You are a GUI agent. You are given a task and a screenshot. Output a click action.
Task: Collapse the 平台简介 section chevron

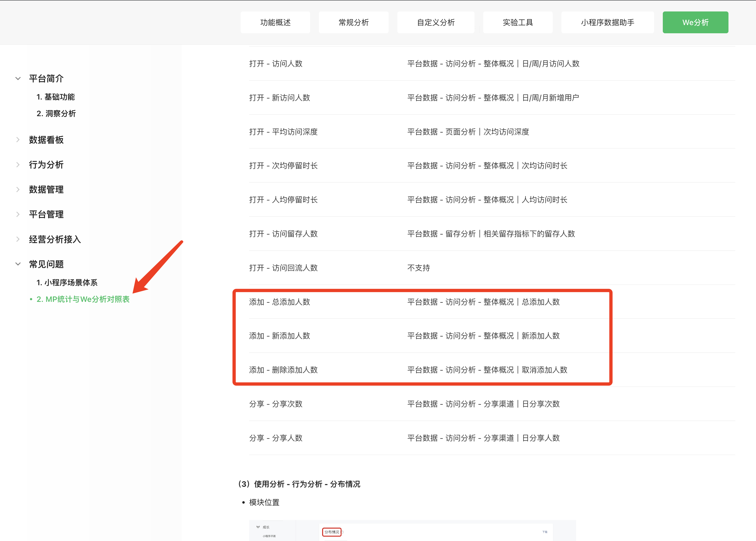[x=18, y=79]
